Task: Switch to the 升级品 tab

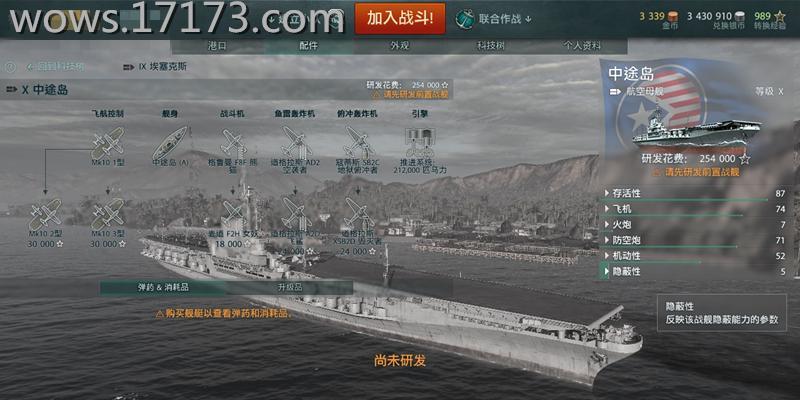Action: [290, 287]
